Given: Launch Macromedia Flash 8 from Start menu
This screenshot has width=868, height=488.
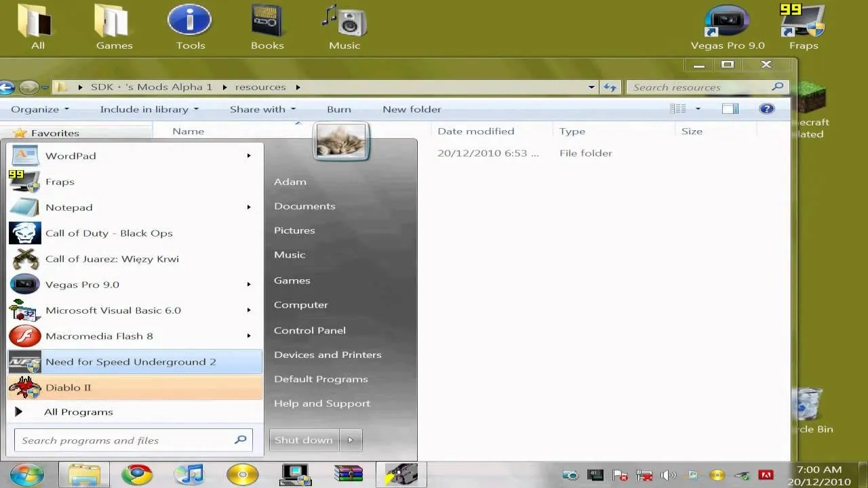Looking at the screenshot, I should [x=134, y=336].
